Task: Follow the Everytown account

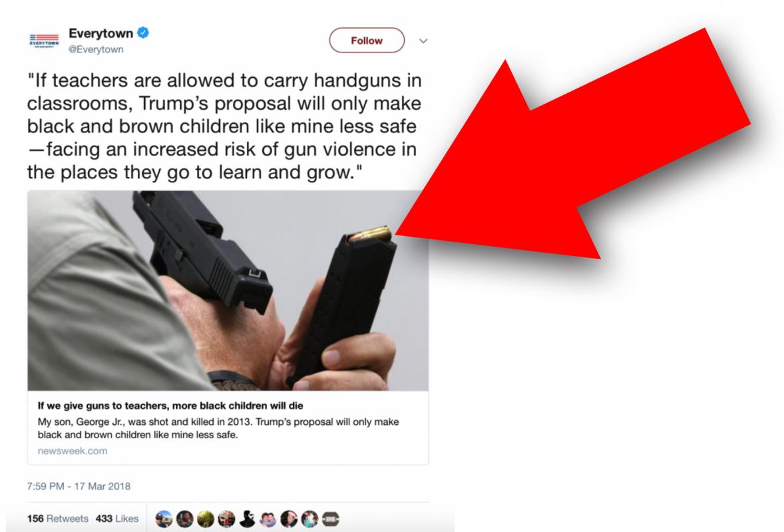Action: coord(367,41)
